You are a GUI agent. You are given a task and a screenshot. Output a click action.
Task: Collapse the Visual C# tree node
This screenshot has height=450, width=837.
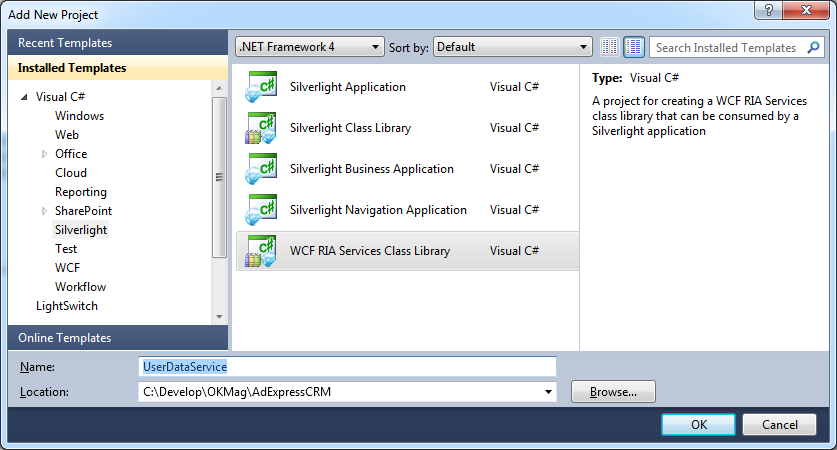point(24,97)
